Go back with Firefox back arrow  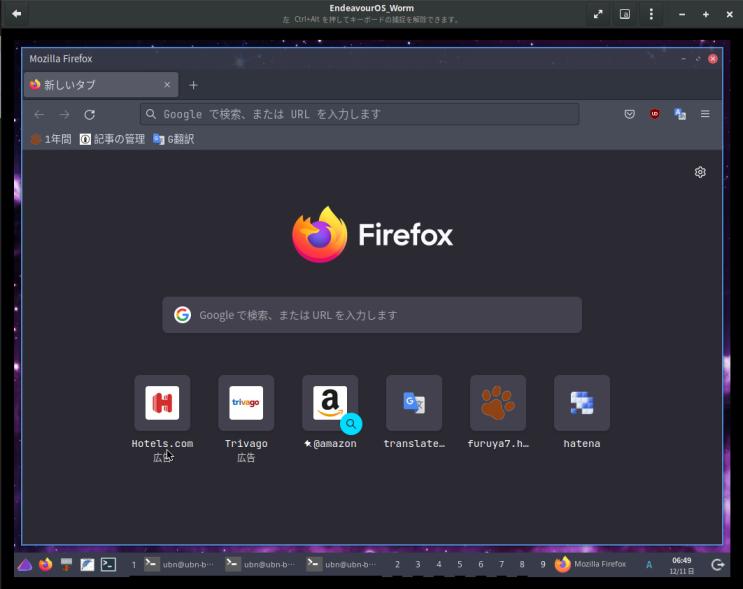click(39, 114)
